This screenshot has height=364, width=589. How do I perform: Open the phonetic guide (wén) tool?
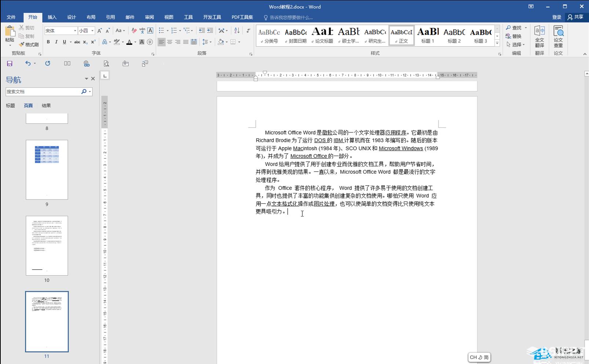pos(142,31)
